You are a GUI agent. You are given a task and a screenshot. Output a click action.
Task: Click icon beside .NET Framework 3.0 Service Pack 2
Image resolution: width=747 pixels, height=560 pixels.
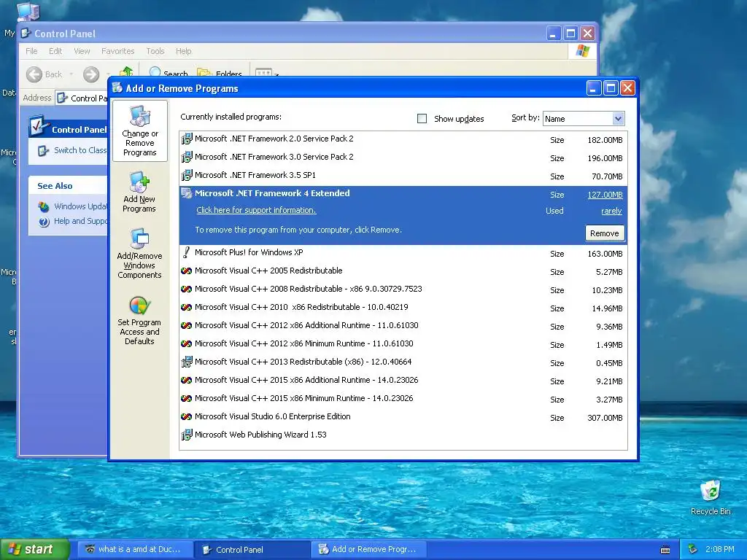coord(186,157)
